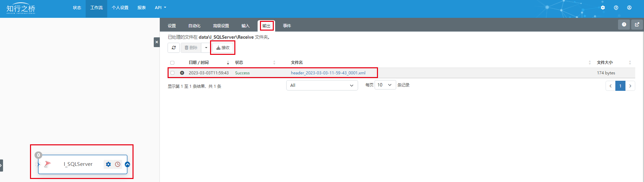Open the 事件 tab
Image resolution: width=644 pixels, height=182 pixels.
pyautogui.click(x=287, y=26)
